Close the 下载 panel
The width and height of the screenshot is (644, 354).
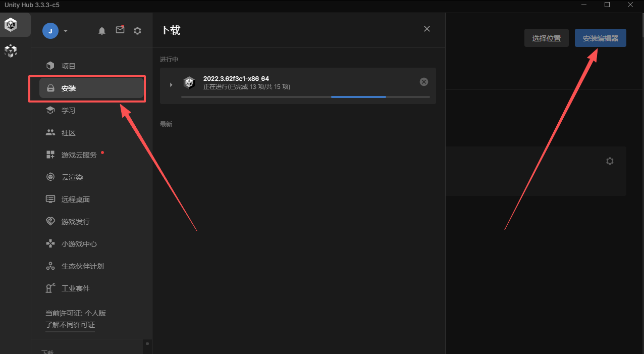coord(427,29)
